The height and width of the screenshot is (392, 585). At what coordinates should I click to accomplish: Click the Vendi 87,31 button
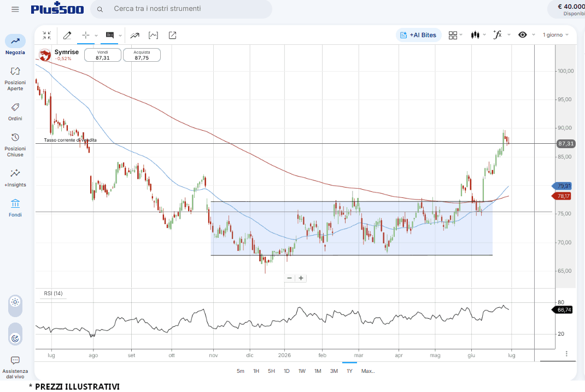pyautogui.click(x=103, y=55)
